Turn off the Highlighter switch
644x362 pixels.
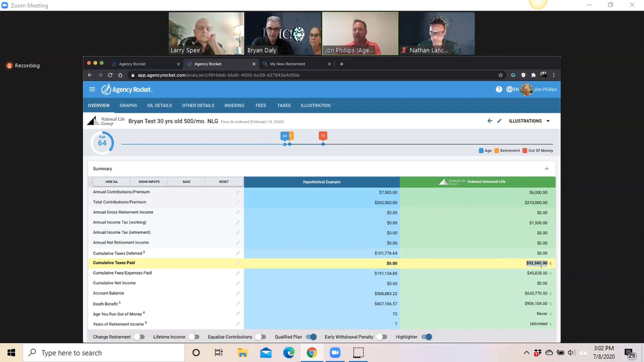pyautogui.click(x=427, y=337)
